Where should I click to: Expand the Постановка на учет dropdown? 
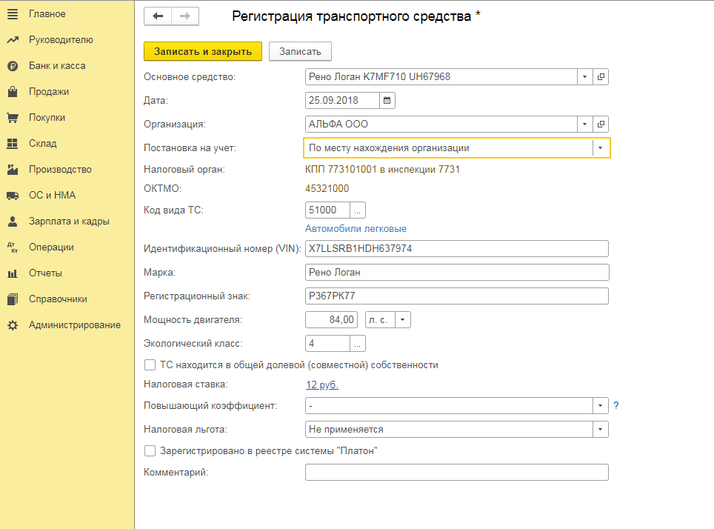click(600, 148)
